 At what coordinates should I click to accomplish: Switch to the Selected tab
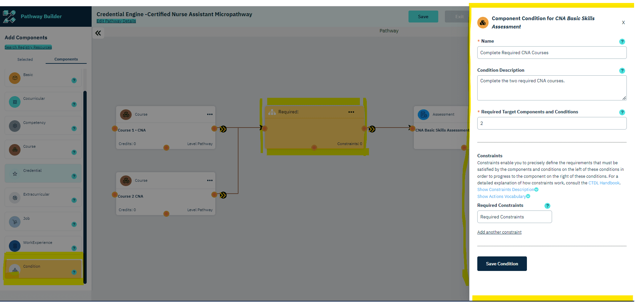25,59
